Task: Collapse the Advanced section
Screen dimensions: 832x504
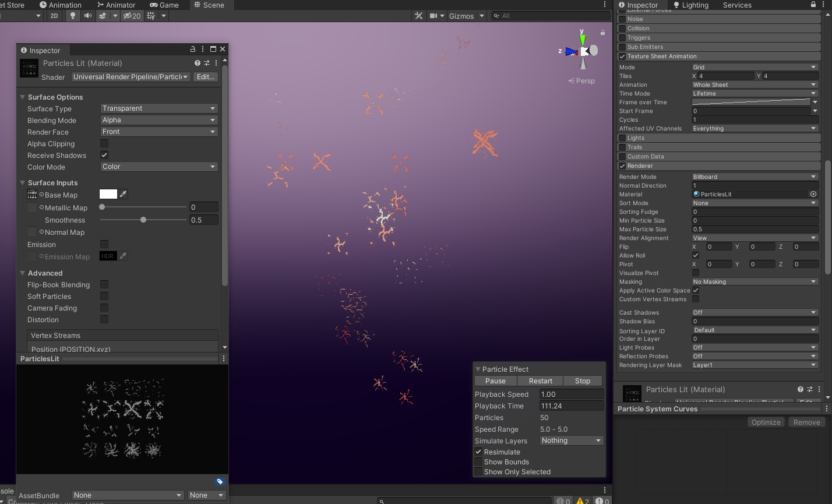Action: click(23, 273)
